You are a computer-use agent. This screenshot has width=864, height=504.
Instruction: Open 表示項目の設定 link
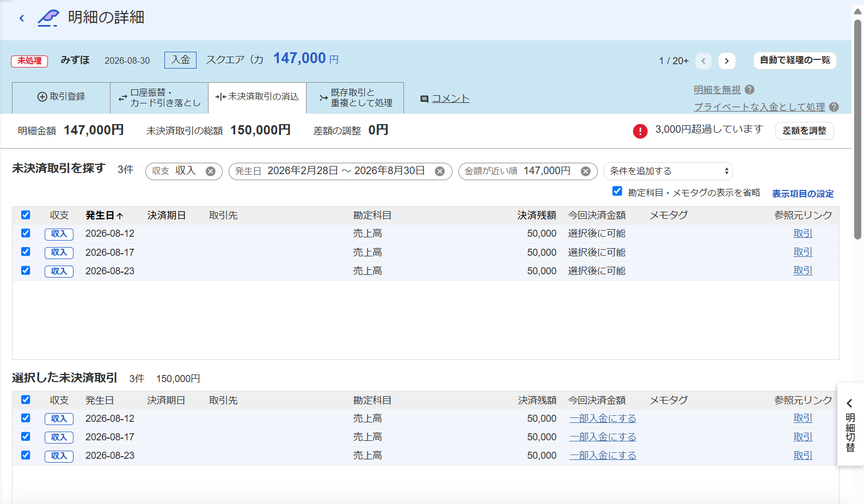click(802, 194)
